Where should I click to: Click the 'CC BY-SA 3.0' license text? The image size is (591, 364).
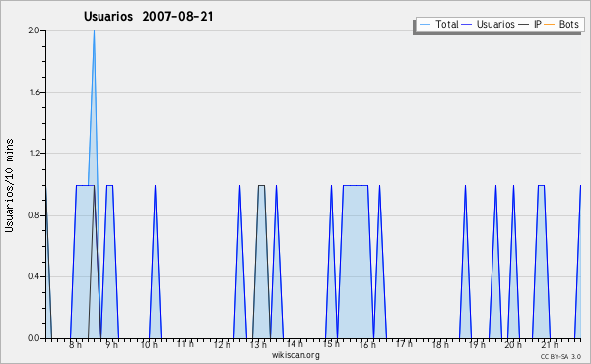(560, 356)
